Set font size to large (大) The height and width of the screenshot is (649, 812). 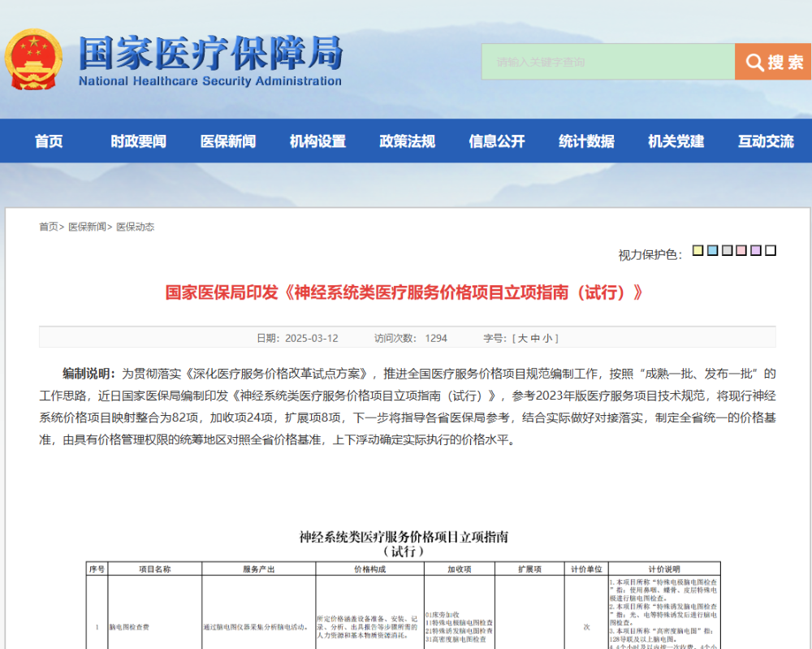(x=523, y=338)
